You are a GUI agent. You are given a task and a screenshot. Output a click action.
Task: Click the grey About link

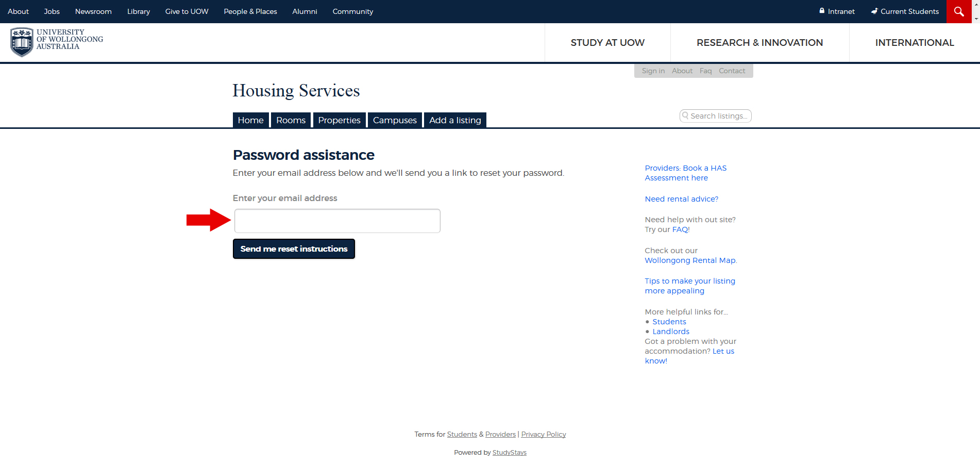pos(682,71)
